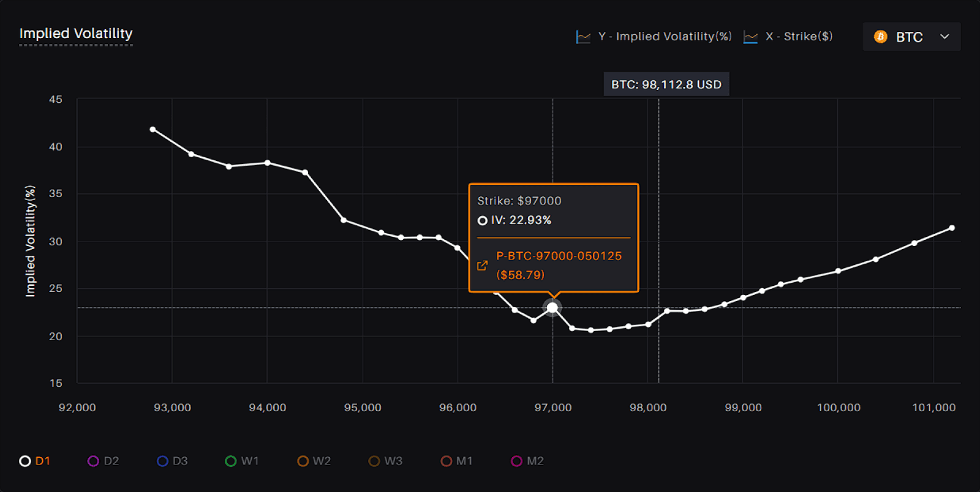
Task: Click the IV circle marker in tooltip
Action: [x=483, y=220]
